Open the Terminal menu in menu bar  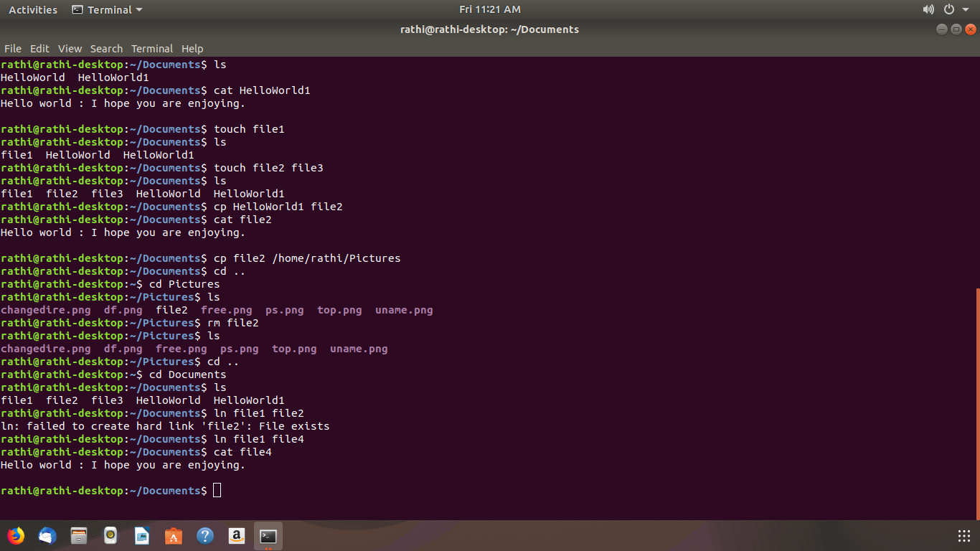pyautogui.click(x=152, y=49)
